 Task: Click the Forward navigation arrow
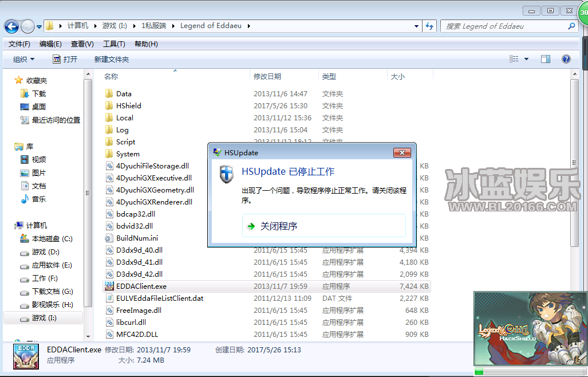pos(27,26)
